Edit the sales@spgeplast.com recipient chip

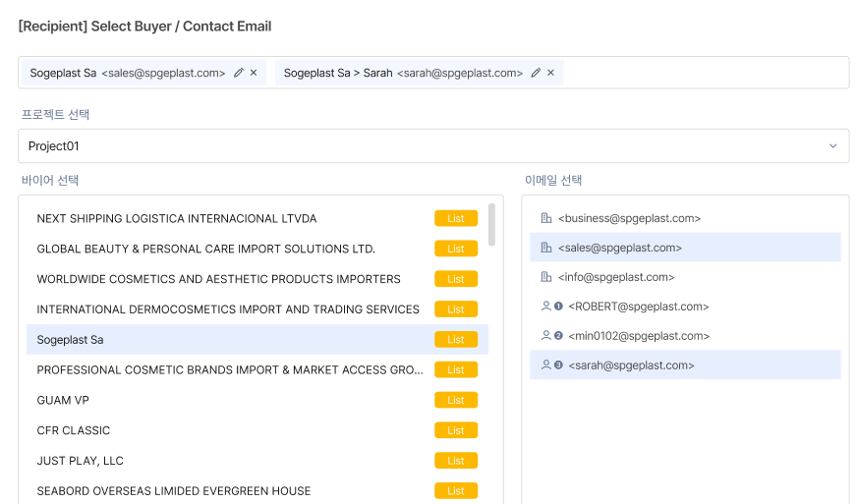pyautogui.click(x=239, y=73)
